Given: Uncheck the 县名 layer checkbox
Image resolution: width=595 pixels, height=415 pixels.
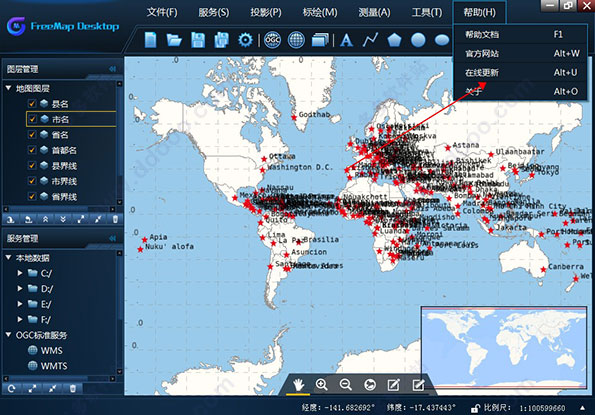Looking at the screenshot, I should [32, 103].
